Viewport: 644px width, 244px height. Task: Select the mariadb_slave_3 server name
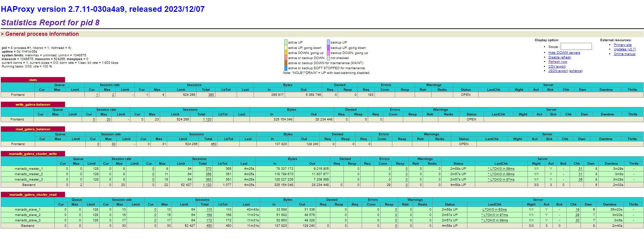click(28, 220)
